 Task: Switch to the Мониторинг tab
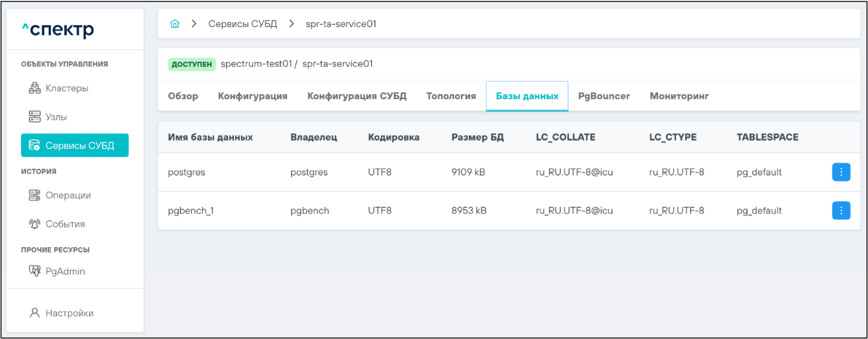[679, 96]
